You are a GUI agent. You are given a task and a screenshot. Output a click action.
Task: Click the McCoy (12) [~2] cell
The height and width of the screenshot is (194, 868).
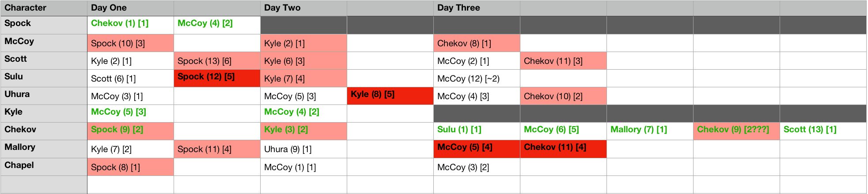pos(476,78)
